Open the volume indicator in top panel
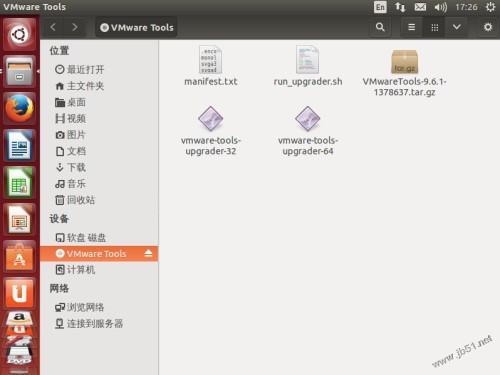 pyautogui.click(x=440, y=7)
